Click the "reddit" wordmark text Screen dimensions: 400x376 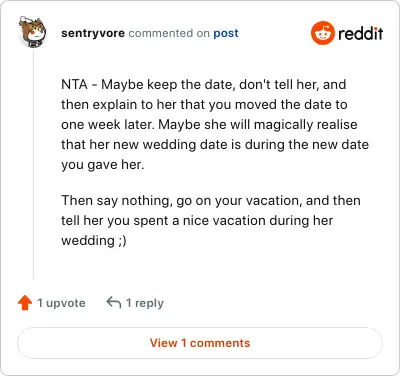pyautogui.click(x=360, y=33)
